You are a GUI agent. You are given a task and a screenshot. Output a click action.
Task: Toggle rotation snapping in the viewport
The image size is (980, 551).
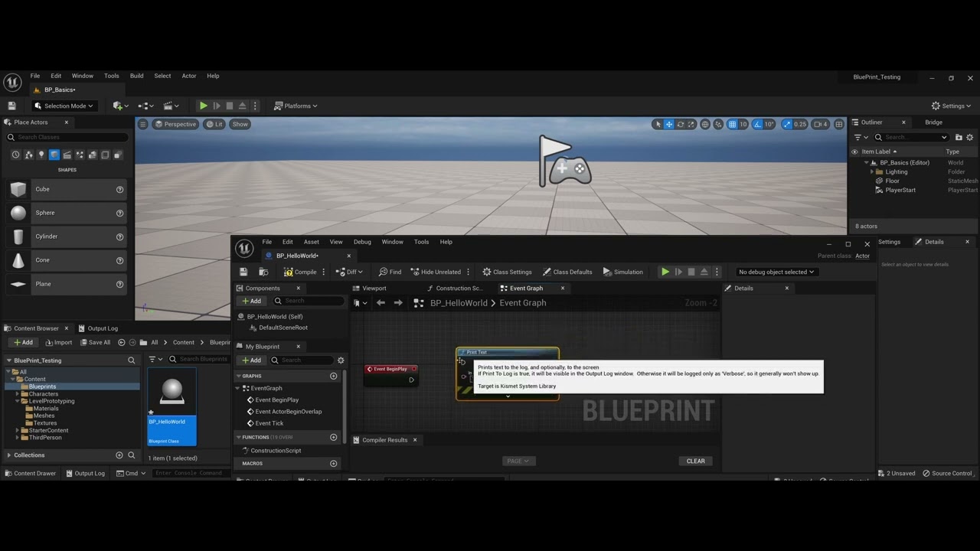[758, 124]
